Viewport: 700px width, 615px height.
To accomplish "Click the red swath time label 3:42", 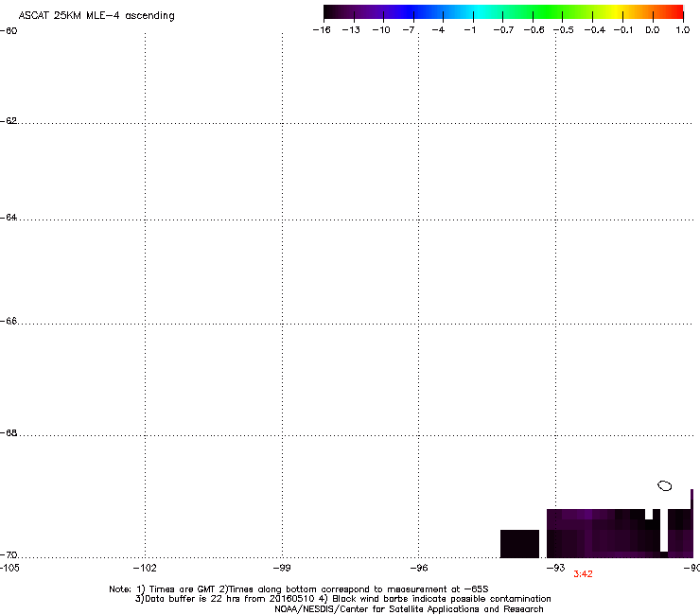I will [583, 574].
